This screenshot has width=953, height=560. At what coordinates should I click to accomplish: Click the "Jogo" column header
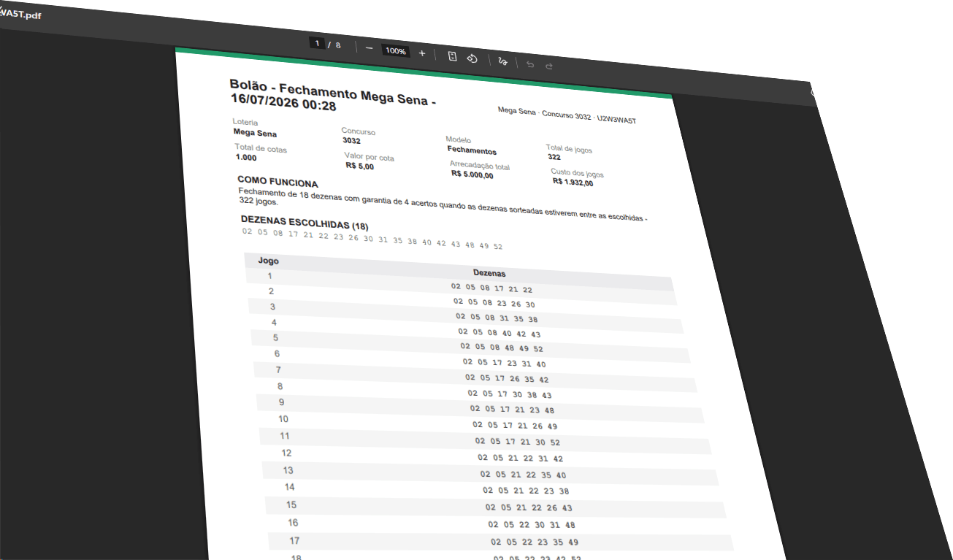pos(268,261)
